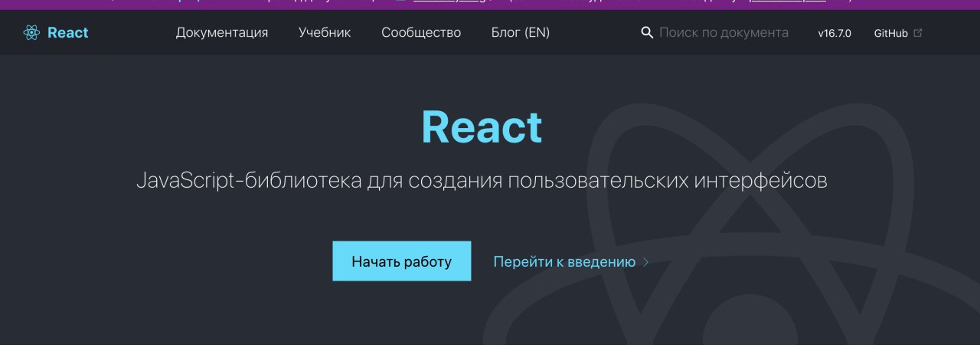Click the chevron after Перейти к введению
The width and height of the screenshot is (980, 348).
click(645, 262)
